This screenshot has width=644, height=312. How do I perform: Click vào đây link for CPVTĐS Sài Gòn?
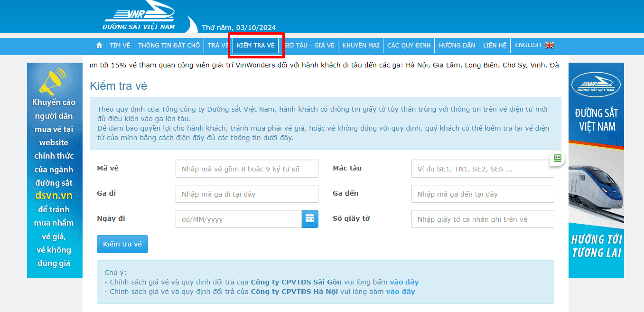[404, 282]
